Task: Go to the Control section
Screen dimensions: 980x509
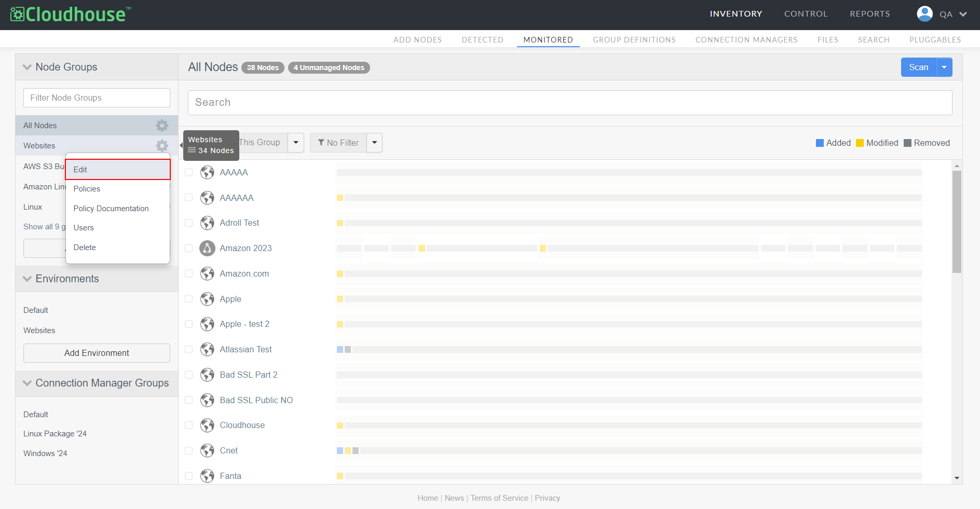Action: 806,14
